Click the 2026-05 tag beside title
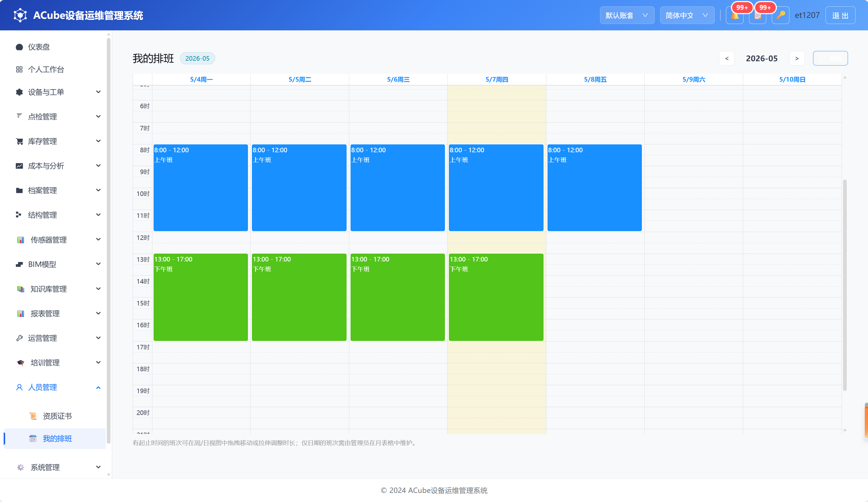Viewport: 868px width, 502px height. point(197,58)
